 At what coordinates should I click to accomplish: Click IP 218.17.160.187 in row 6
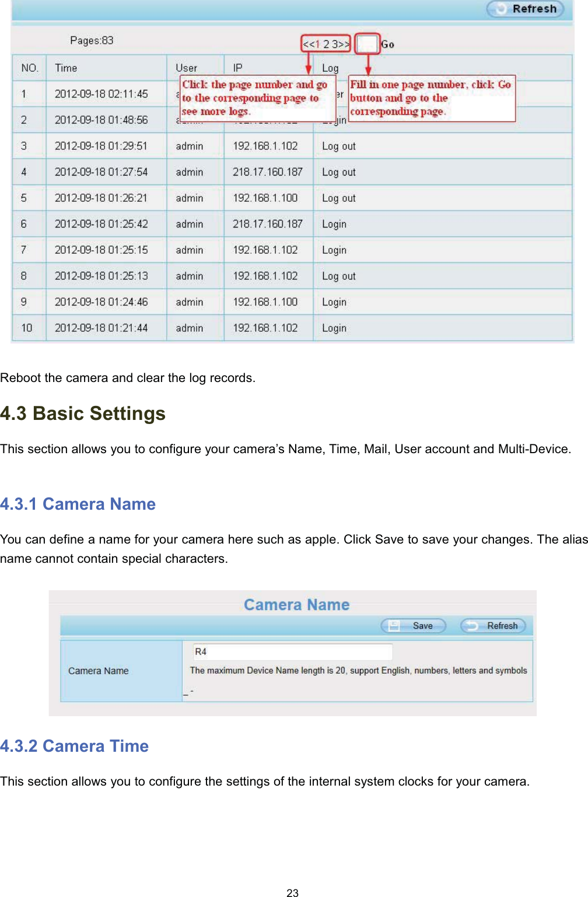click(x=268, y=224)
